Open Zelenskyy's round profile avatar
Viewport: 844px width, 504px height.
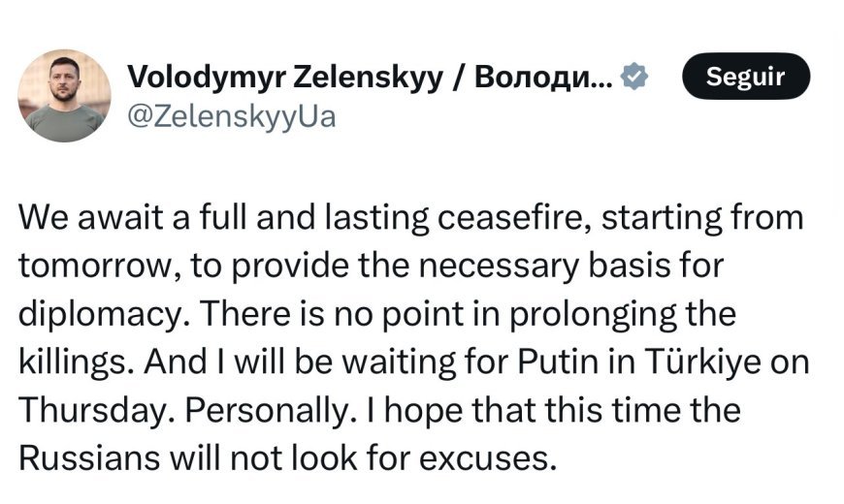pyautogui.click(x=65, y=96)
